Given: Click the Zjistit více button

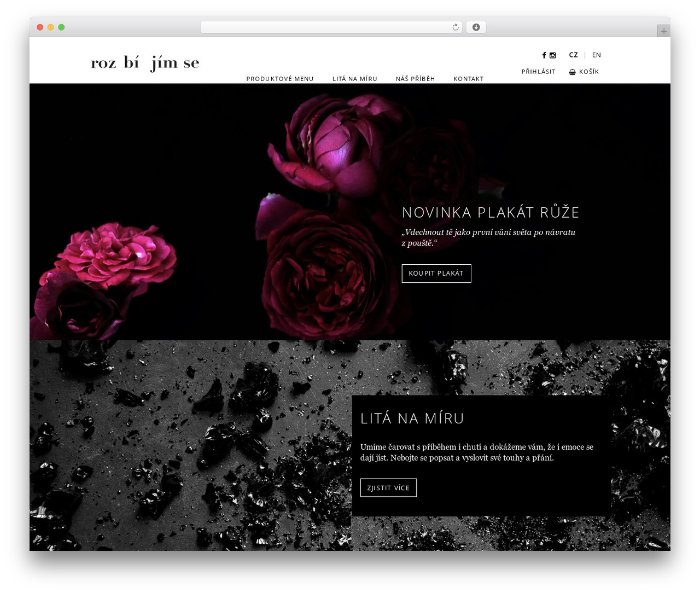Looking at the screenshot, I should [388, 488].
